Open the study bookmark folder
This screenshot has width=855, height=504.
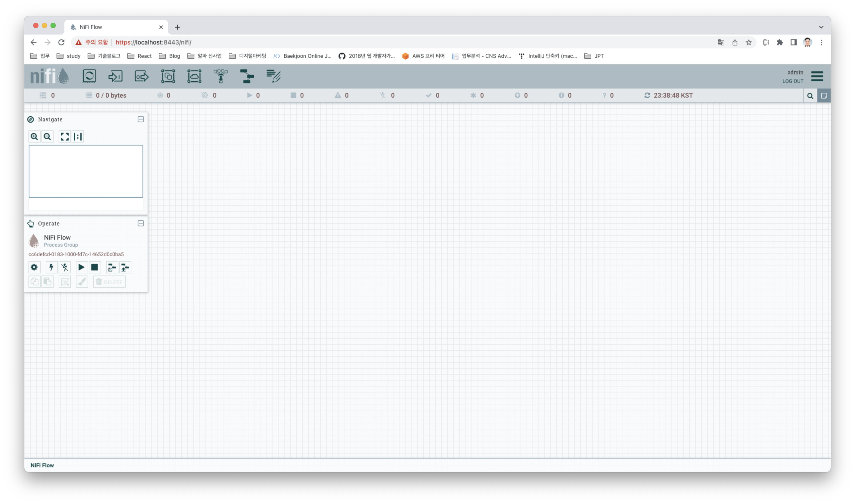tap(69, 56)
